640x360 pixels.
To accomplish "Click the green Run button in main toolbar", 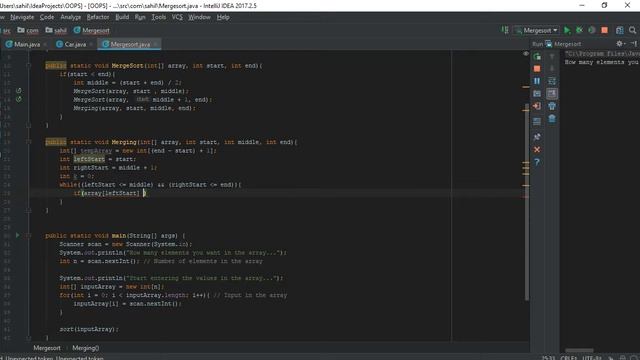I will [x=567, y=30].
